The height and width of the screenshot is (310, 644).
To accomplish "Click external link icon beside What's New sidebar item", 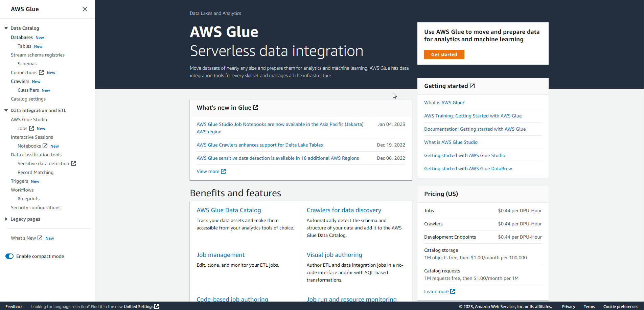I will click(40, 238).
